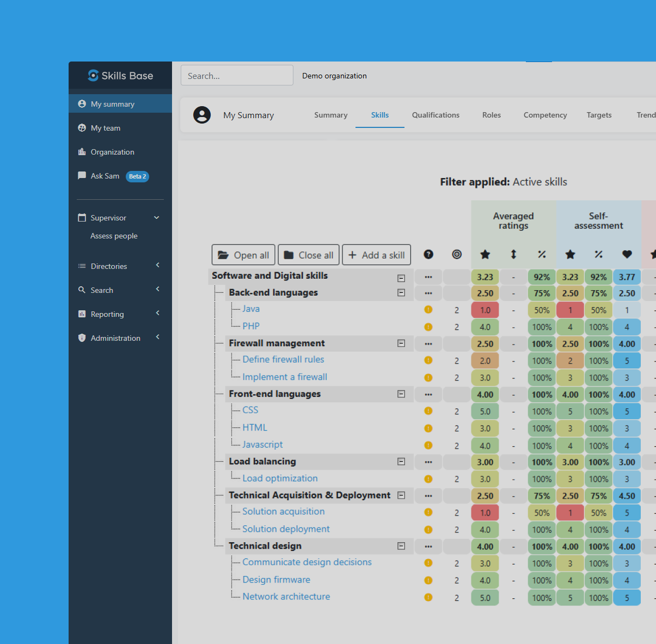
Task: Switch to the Competency tab
Action: (x=545, y=115)
